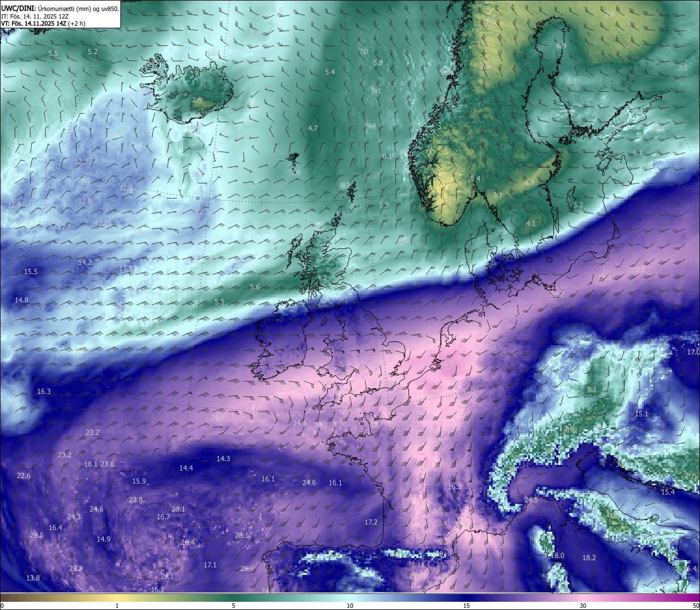Click the 13.8 value on the map
Screen dimensions: 700x610
(33, 578)
